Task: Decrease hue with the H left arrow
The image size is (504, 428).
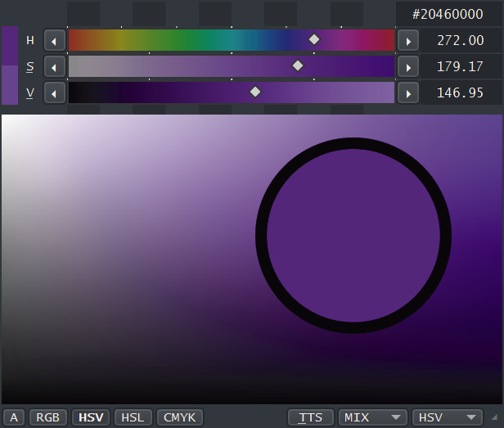Action: [x=55, y=41]
